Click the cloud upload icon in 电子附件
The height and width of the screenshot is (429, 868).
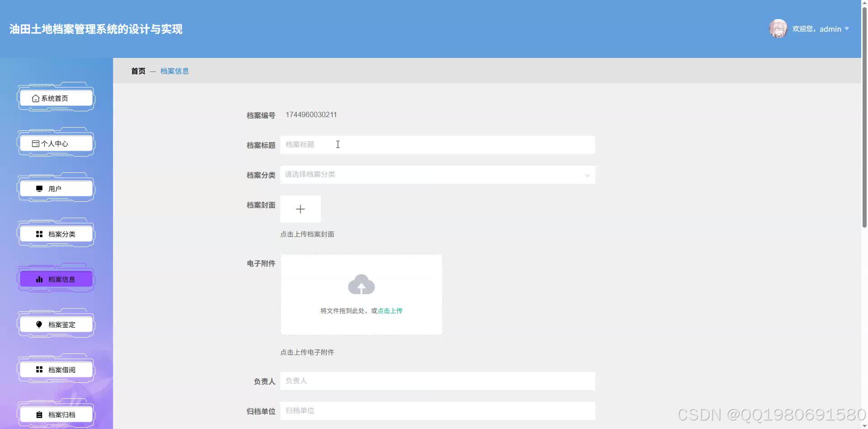[x=361, y=285]
